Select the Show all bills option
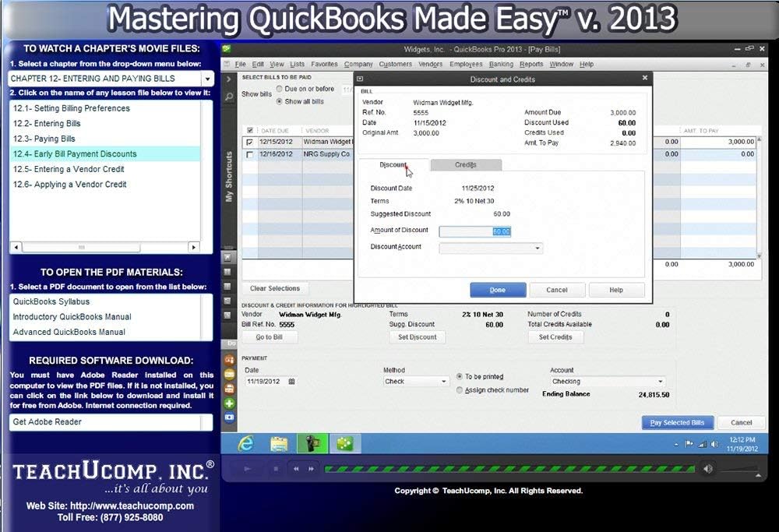779x532 pixels. [279, 101]
